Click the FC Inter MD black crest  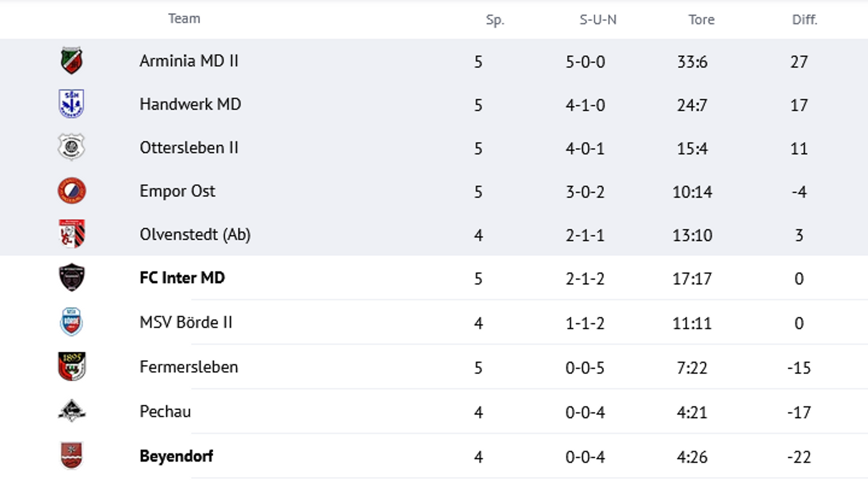click(72, 277)
